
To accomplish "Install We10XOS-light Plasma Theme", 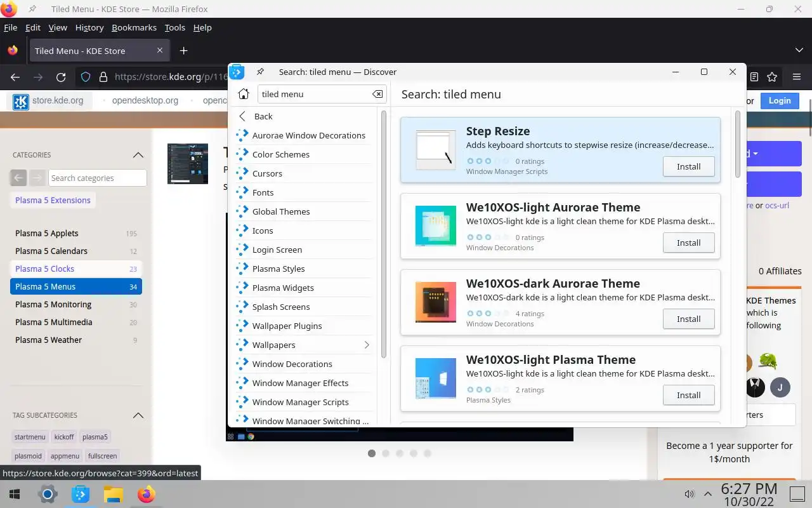I will click(688, 395).
